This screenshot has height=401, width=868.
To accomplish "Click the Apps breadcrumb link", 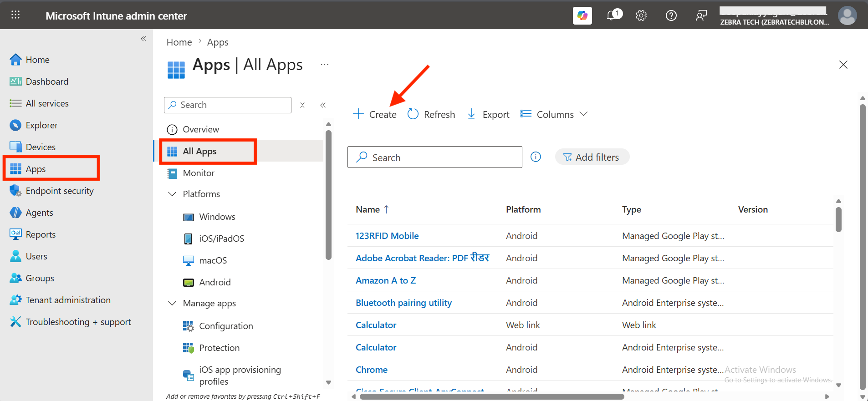I will [218, 42].
